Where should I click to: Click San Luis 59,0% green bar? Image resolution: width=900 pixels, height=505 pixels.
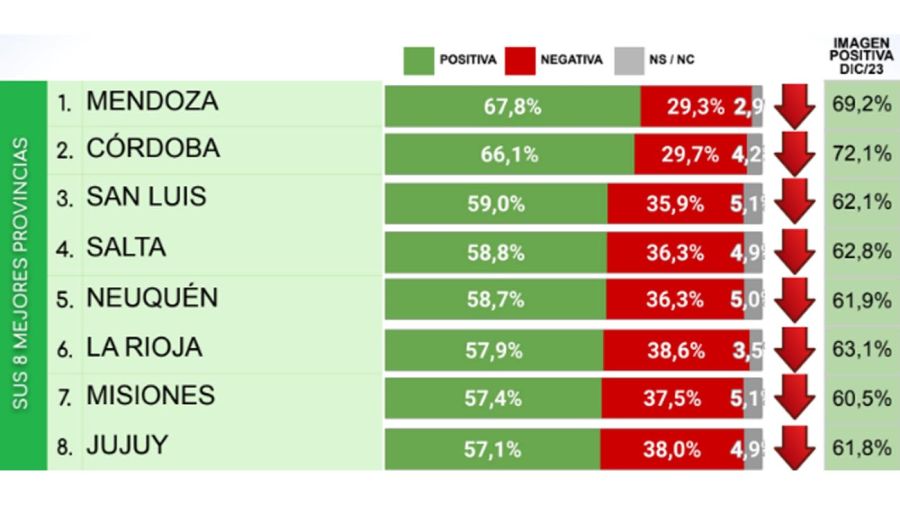point(495,204)
